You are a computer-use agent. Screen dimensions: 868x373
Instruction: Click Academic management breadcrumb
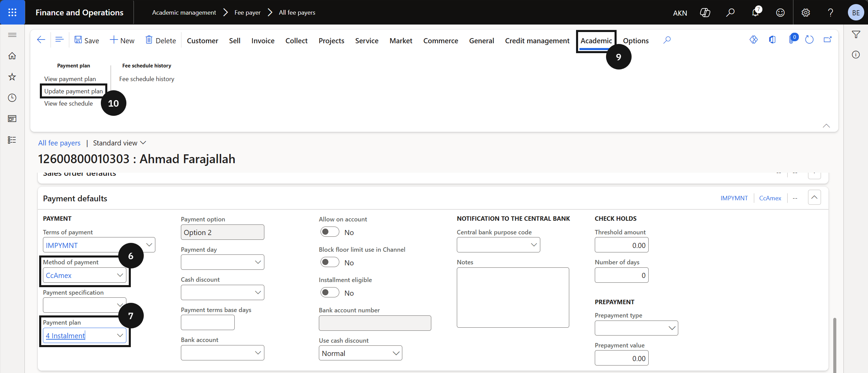click(x=184, y=13)
